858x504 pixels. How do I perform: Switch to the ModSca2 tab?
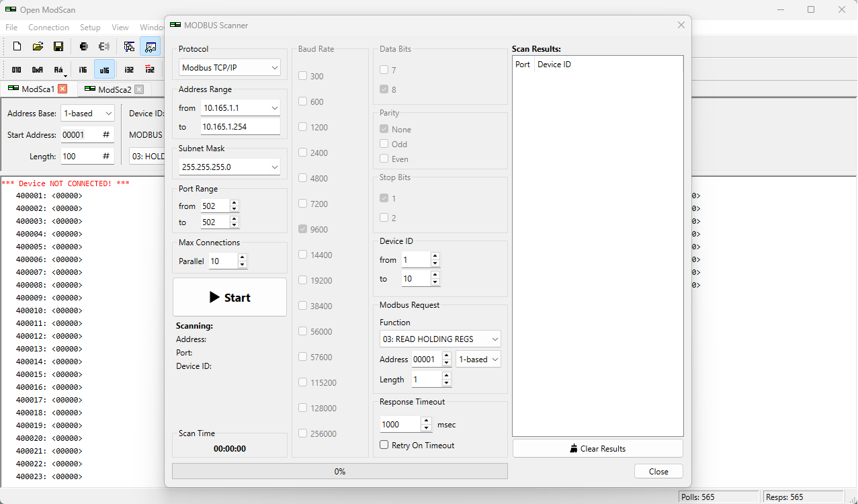point(113,88)
